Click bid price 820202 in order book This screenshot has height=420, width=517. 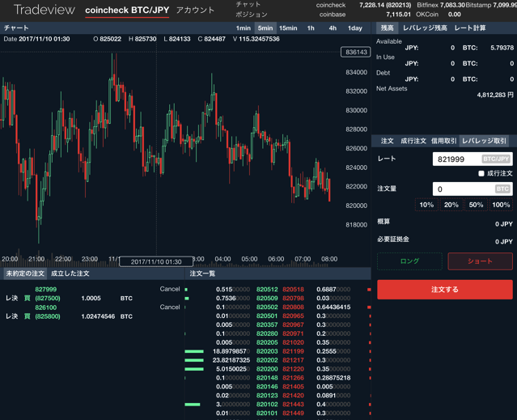coord(267,360)
